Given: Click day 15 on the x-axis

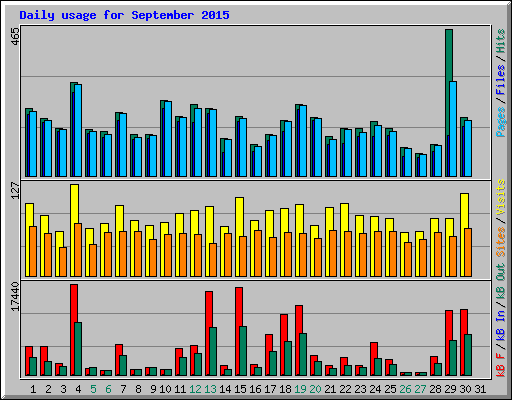Looking at the screenshot, I should pos(240,389).
